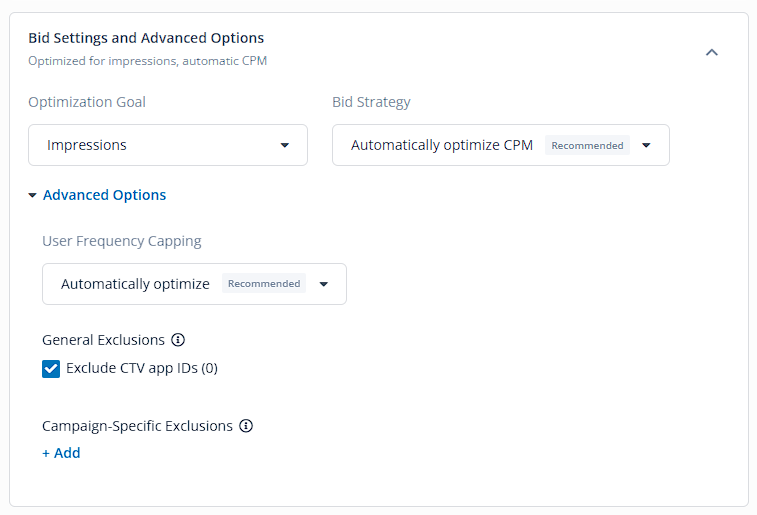The height and width of the screenshot is (515, 757).
Task: Click the User Frequency Capping label
Action: tap(122, 241)
